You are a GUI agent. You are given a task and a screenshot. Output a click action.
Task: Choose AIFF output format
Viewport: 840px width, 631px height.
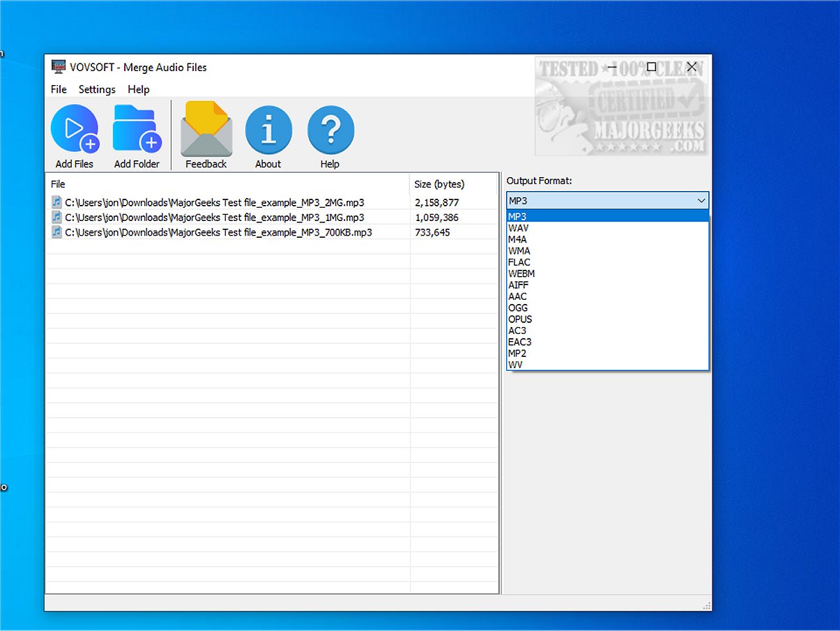608,285
